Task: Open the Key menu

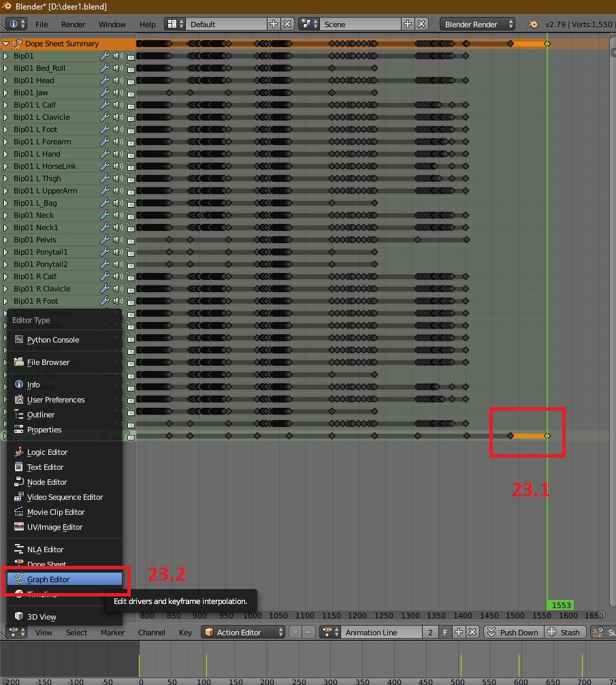Action: (185, 633)
